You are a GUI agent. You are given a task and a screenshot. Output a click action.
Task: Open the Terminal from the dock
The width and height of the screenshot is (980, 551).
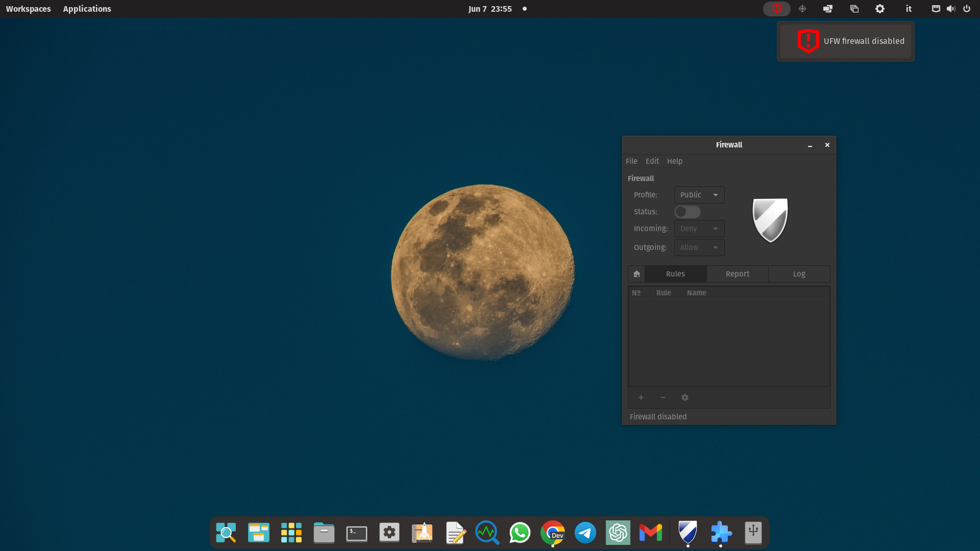click(357, 533)
